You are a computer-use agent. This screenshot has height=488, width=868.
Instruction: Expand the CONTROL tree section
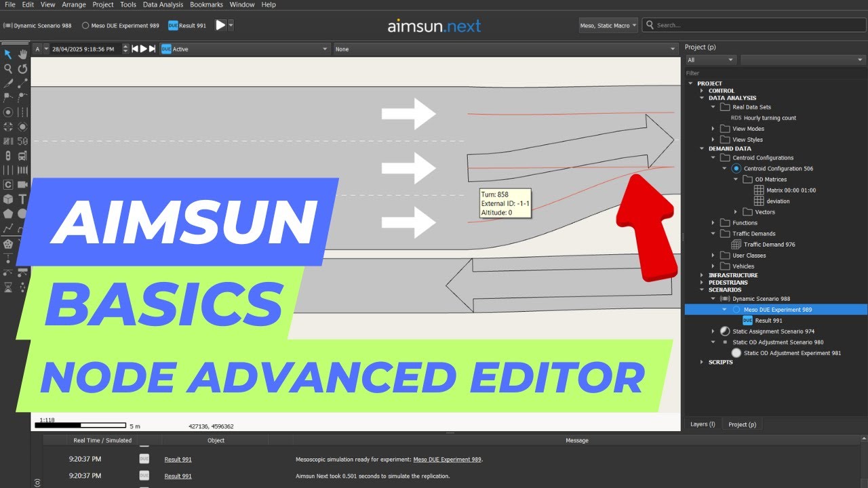coord(702,91)
